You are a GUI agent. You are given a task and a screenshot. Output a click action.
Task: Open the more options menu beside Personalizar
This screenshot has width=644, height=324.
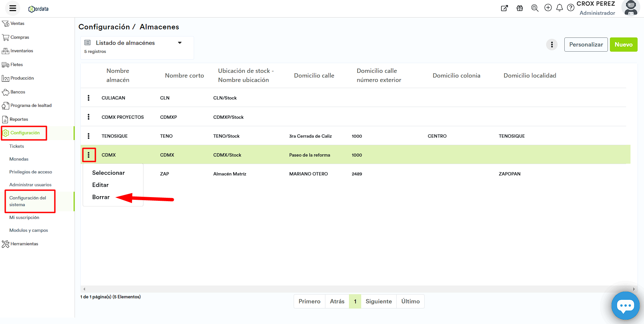click(x=552, y=45)
